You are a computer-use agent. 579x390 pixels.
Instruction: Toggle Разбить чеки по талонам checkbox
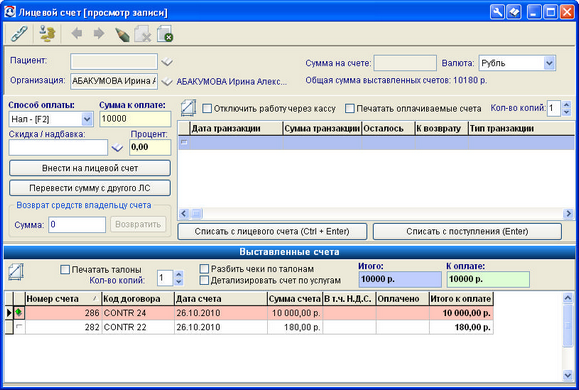click(x=204, y=268)
